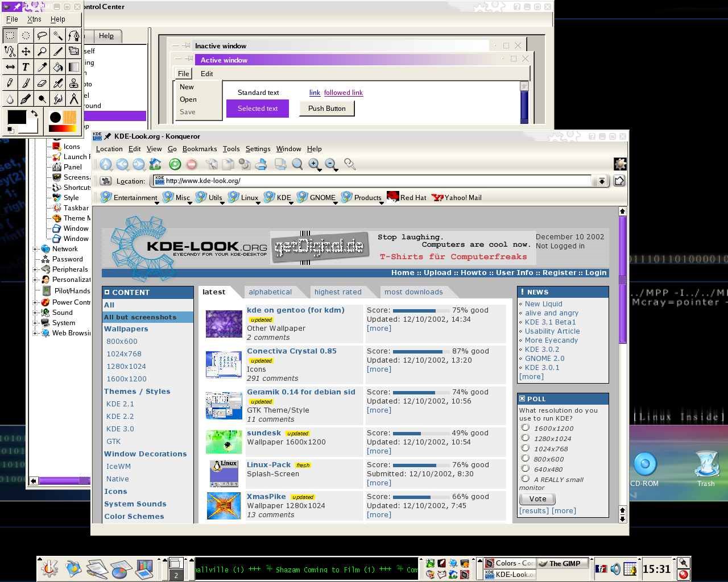
Task: Select GIMP's free-select lasso tool
Action: click(x=42, y=35)
